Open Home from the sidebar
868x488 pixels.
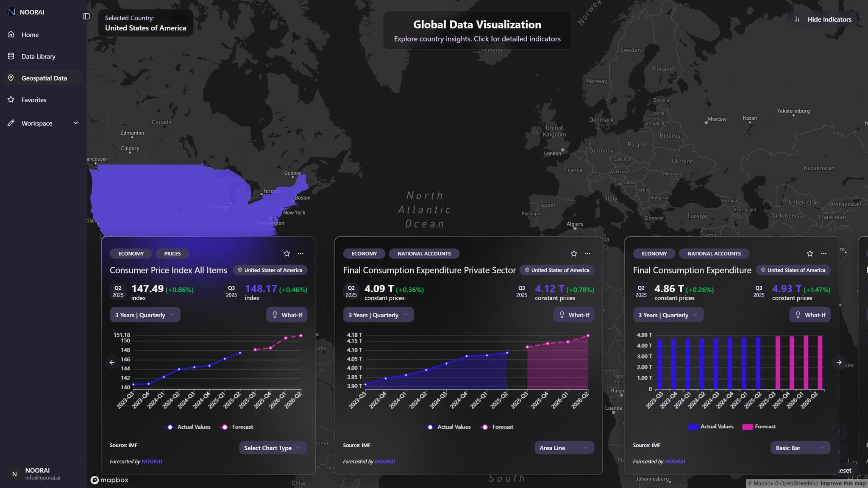[30, 35]
